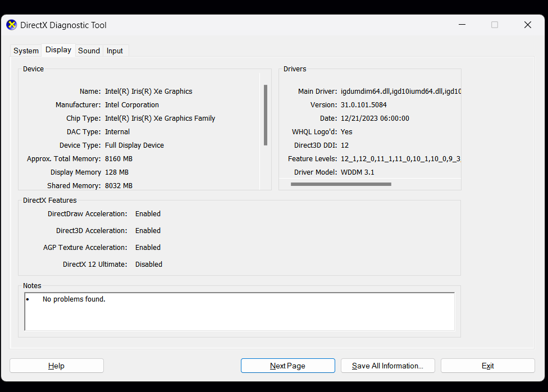This screenshot has width=548, height=392.
Task: Click the '128 MB' display memory value
Action: point(117,172)
